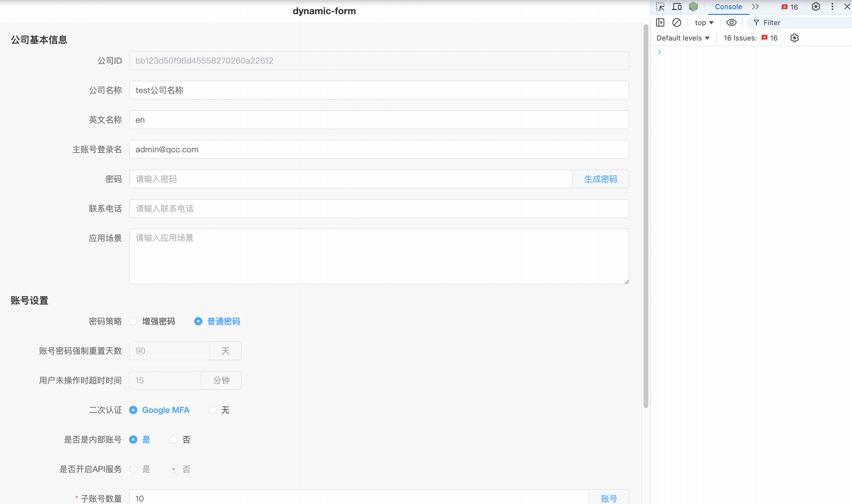Choose 否 for 是否是内部账号
The height and width of the screenshot is (504, 852).
pyautogui.click(x=174, y=440)
